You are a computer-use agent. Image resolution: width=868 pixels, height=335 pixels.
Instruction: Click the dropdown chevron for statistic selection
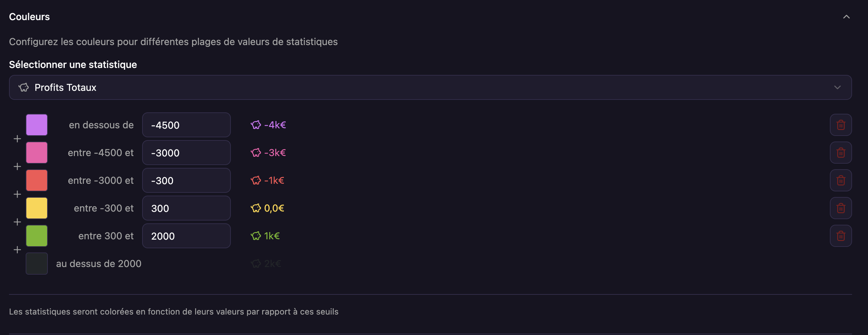[837, 87]
